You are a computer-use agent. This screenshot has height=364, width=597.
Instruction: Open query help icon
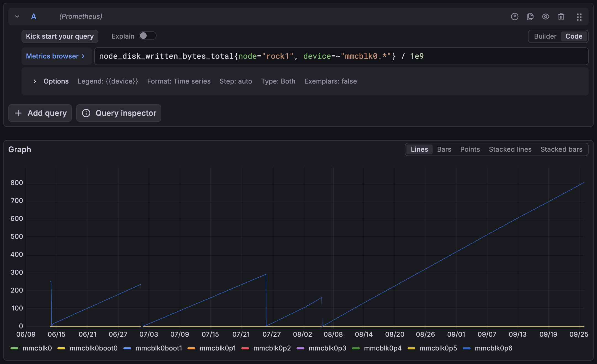click(x=514, y=17)
